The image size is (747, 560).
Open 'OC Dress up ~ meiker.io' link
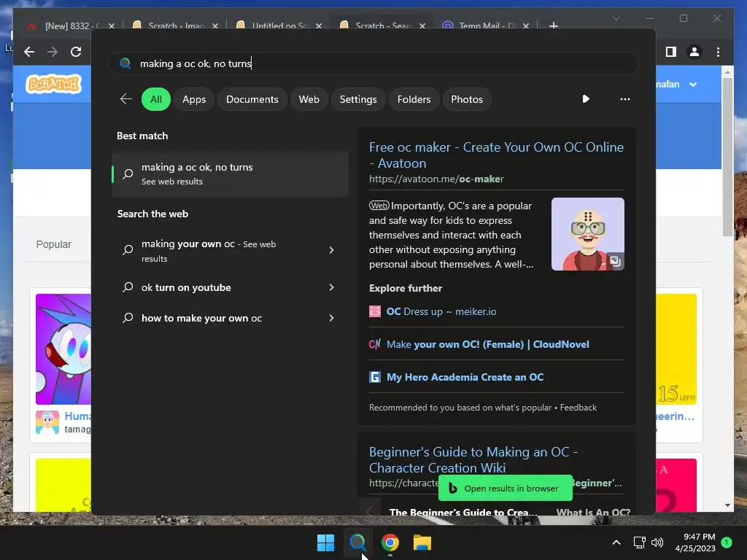441,311
